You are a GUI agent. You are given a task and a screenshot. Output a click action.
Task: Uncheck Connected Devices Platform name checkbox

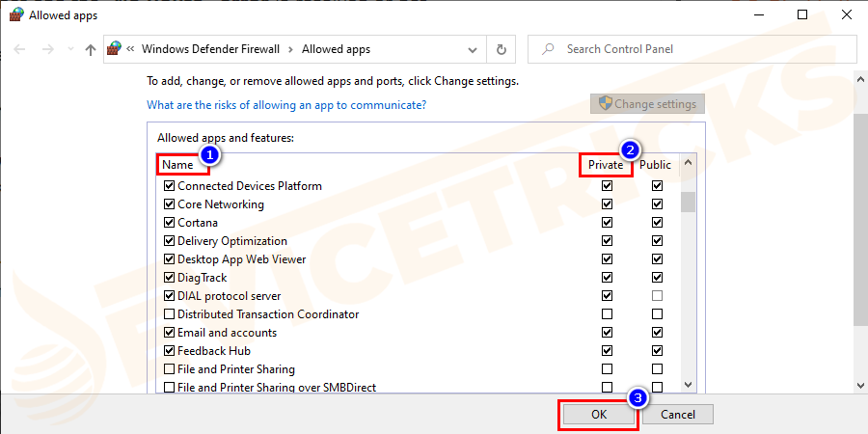pos(170,186)
